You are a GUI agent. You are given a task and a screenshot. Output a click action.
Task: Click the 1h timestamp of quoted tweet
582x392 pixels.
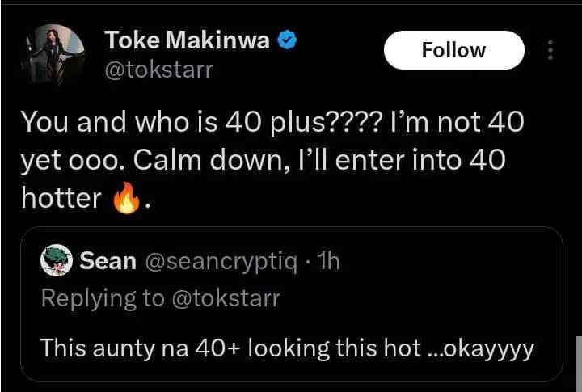click(329, 261)
